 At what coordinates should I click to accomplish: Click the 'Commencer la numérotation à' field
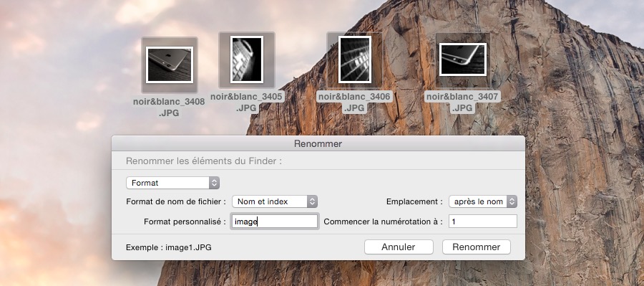point(482,221)
